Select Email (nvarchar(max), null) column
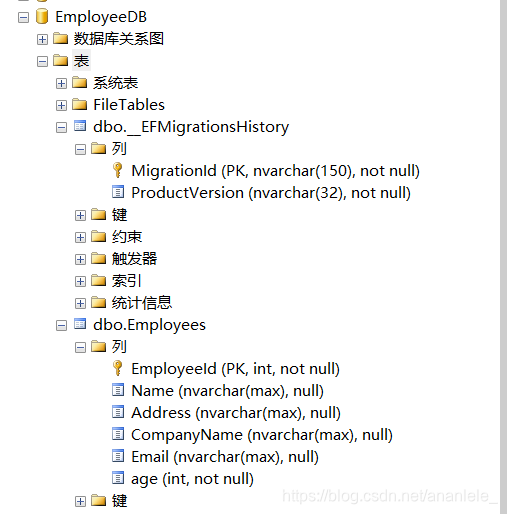The height and width of the screenshot is (514, 507). pyautogui.click(x=225, y=457)
